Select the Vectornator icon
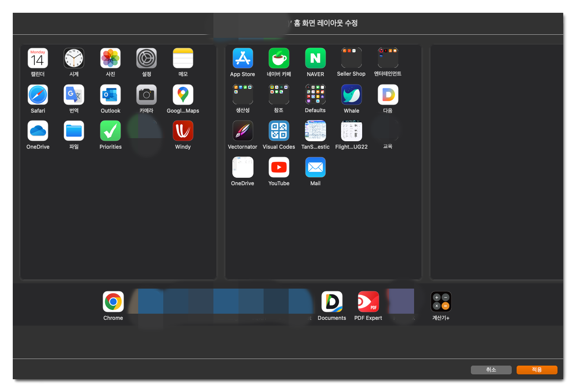Viewport: 576px width, 392px height. [243, 131]
